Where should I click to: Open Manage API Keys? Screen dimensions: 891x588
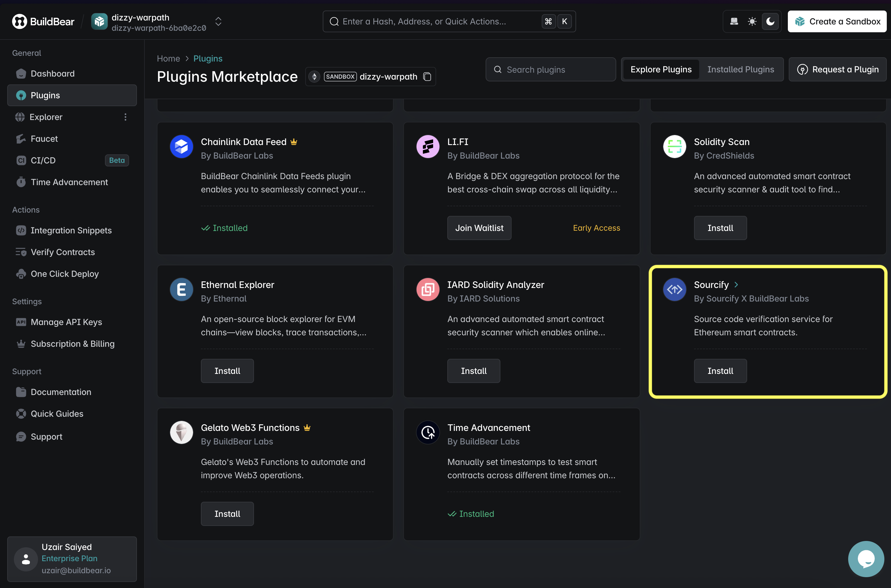72,322
